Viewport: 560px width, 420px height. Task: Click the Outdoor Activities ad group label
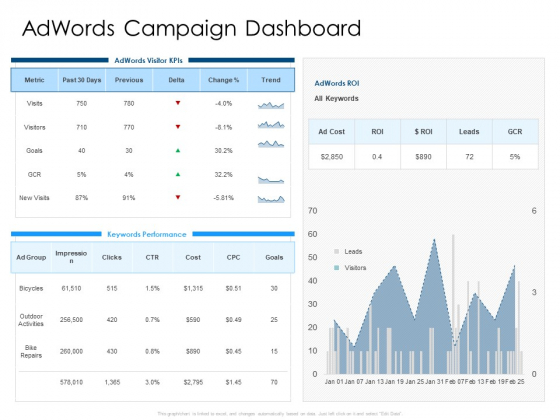(31, 320)
